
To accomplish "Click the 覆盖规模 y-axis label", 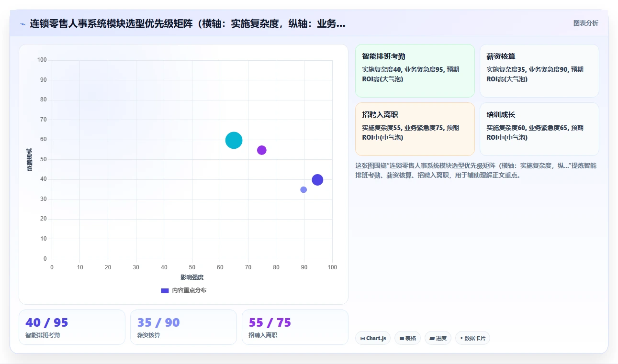I will (x=30, y=160).
